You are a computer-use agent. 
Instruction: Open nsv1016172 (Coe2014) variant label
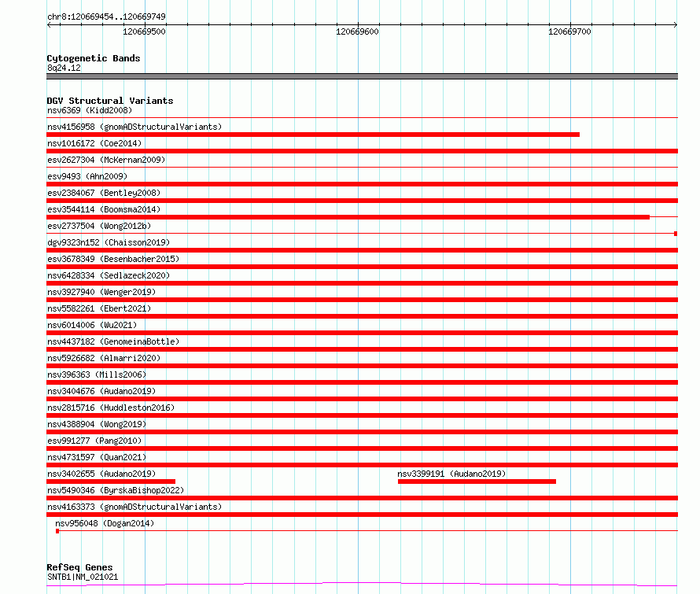point(94,143)
